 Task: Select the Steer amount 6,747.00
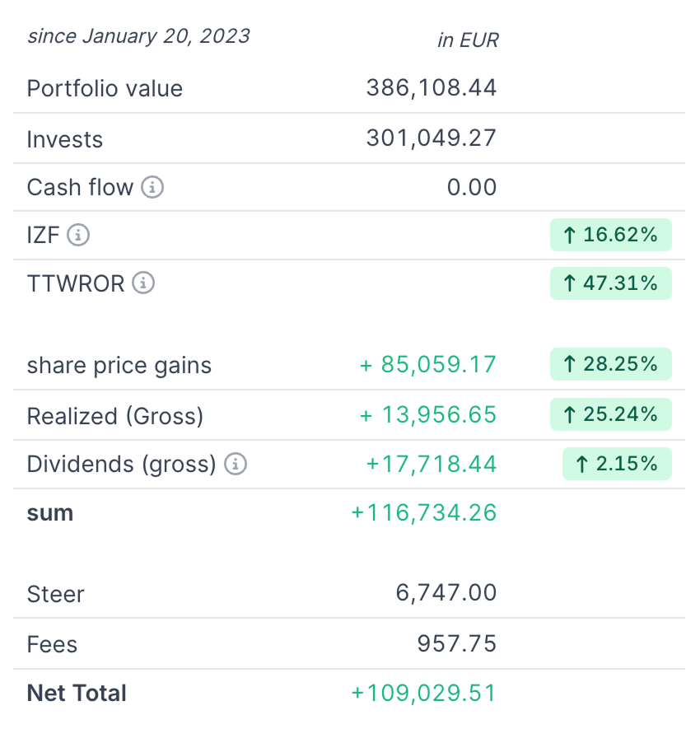click(x=446, y=593)
